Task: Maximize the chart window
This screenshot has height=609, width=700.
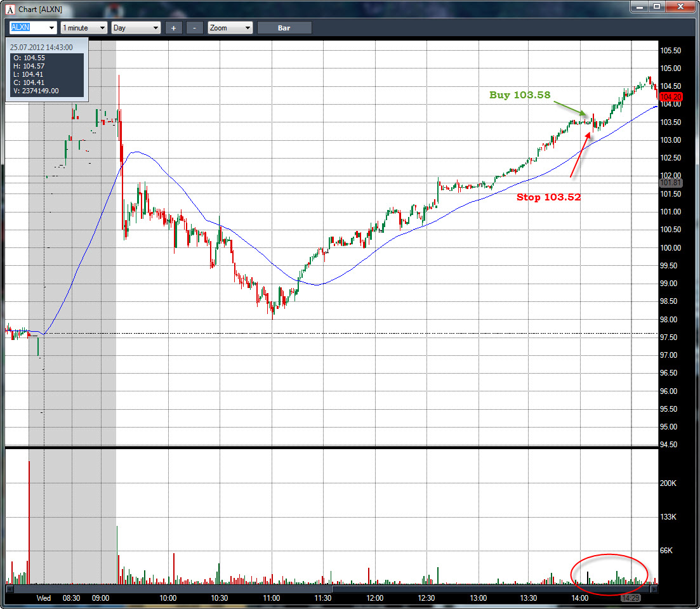Action: (656, 7)
